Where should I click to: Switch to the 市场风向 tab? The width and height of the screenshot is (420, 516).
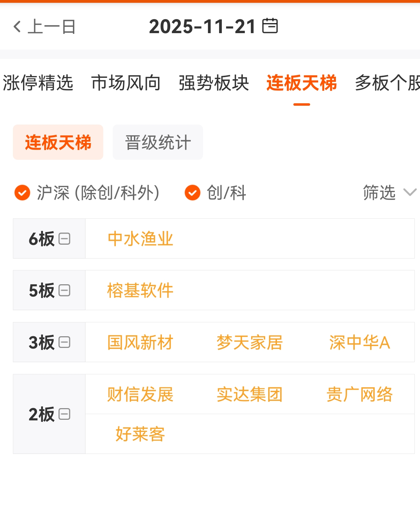[126, 83]
